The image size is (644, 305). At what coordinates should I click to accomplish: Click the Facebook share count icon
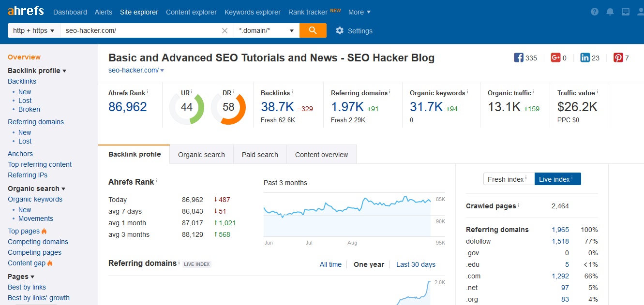coord(519,58)
